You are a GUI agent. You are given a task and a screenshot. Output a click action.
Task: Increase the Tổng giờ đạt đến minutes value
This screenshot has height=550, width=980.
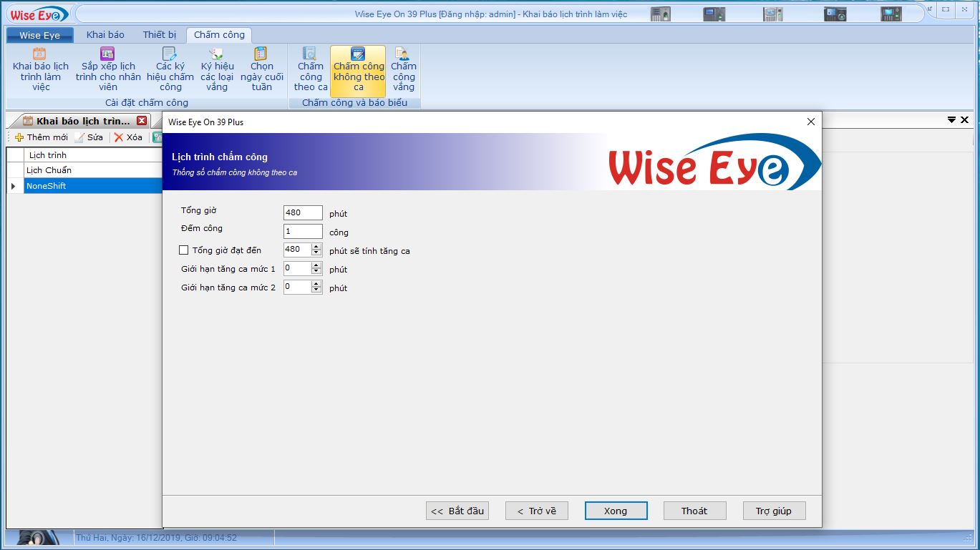(x=316, y=247)
